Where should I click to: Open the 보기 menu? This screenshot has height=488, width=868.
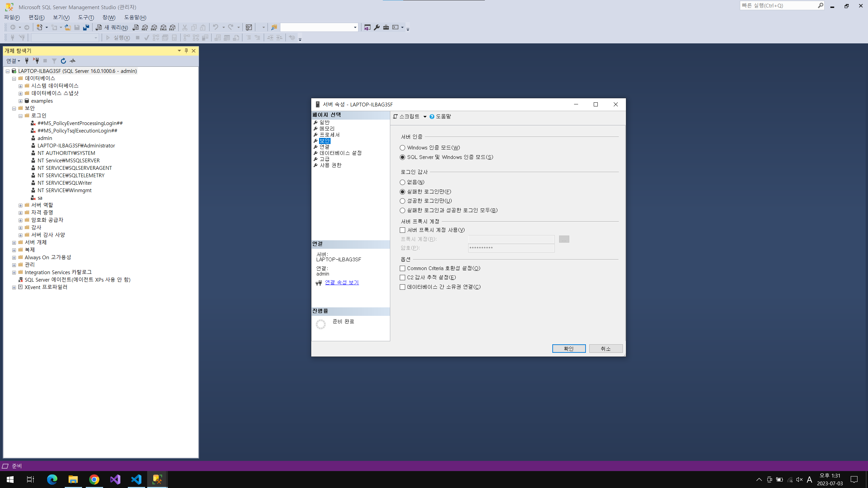tap(60, 17)
